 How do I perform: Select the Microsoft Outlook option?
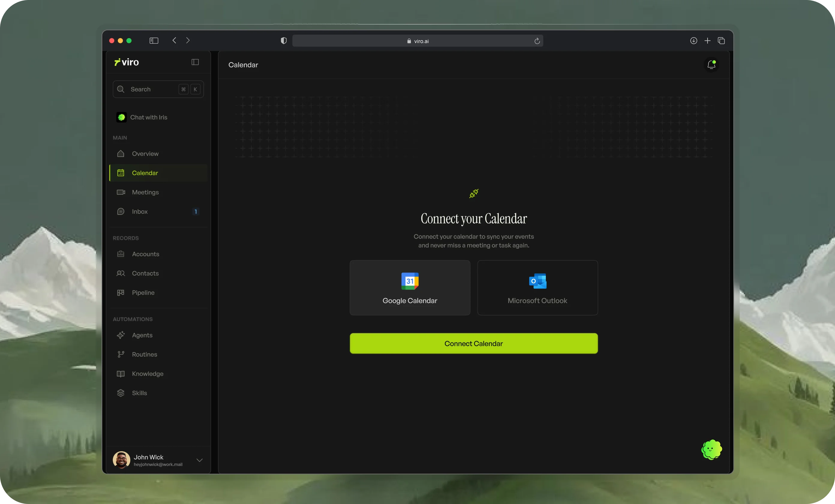pos(537,288)
